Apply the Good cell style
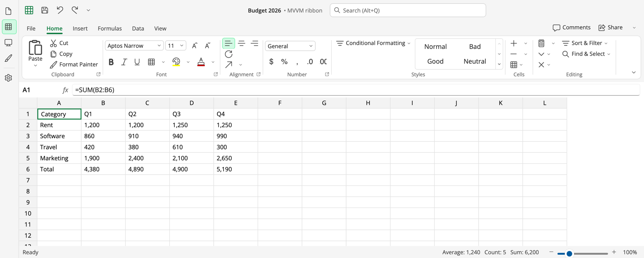The image size is (644, 258). [436, 61]
